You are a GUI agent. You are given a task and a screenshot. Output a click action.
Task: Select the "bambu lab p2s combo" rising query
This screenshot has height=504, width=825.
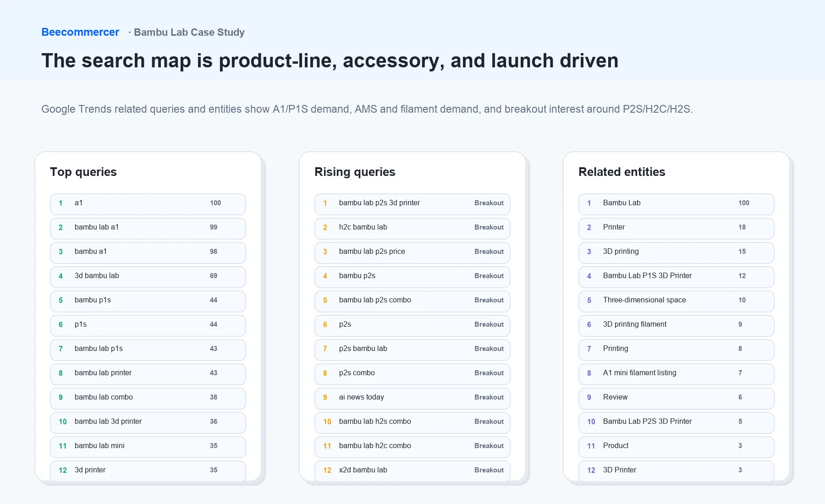[x=412, y=301]
